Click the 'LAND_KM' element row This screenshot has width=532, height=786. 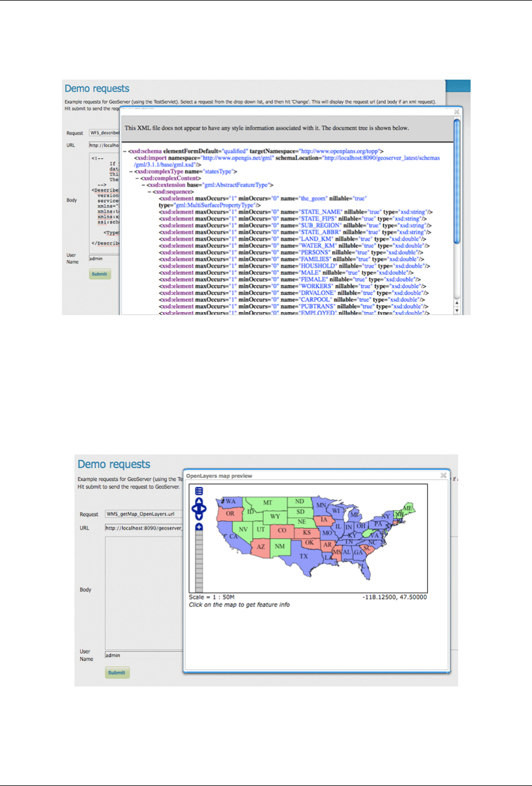(292, 239)
